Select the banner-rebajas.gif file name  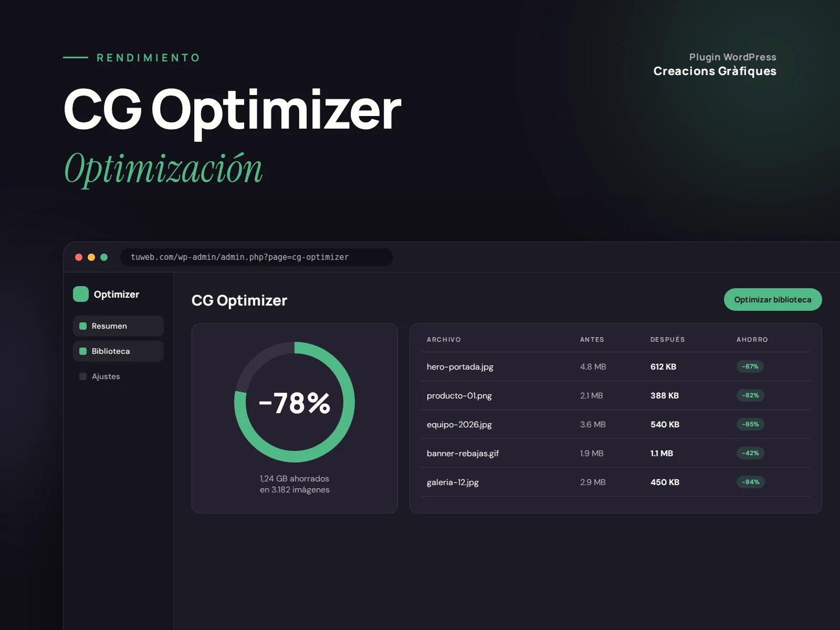pyautogui.click(x=463, y=454)
